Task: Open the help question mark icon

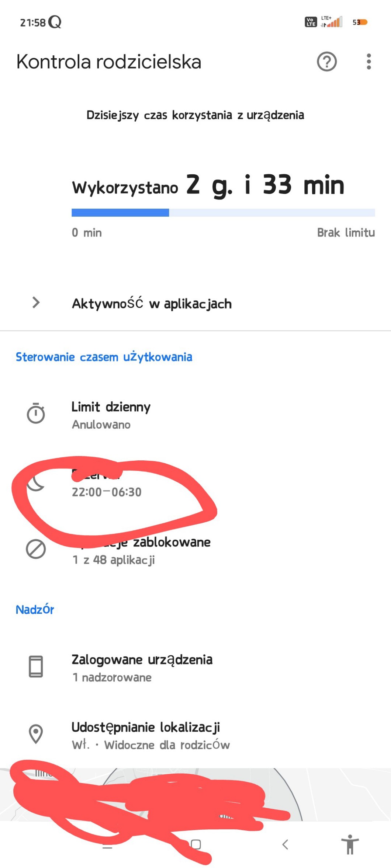Action: pos(326,62)
